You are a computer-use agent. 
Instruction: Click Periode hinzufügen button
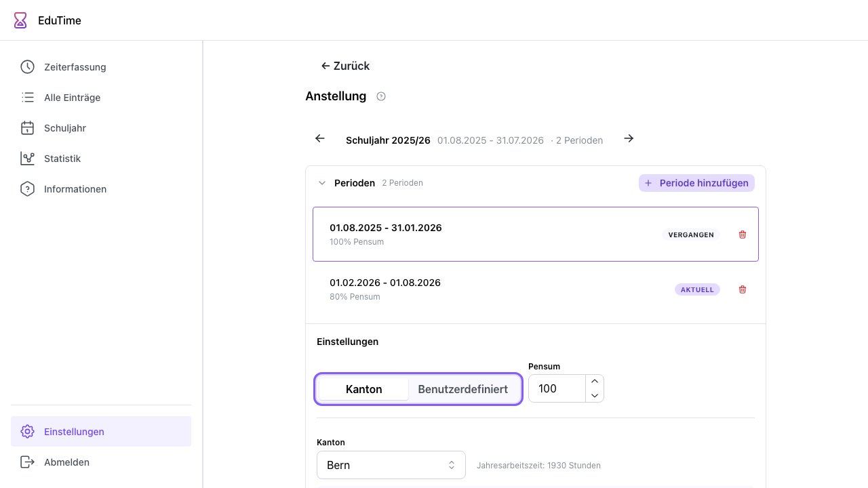[x=696, y=183]
